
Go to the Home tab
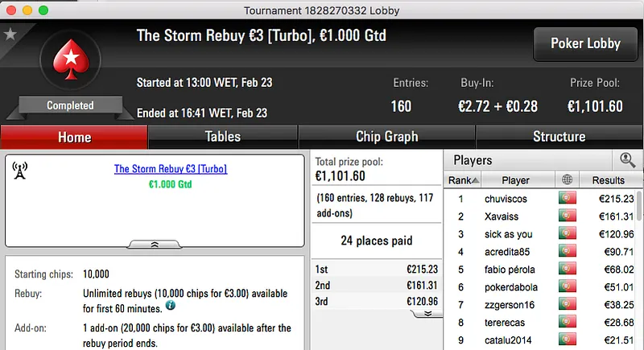pos(74,137)
